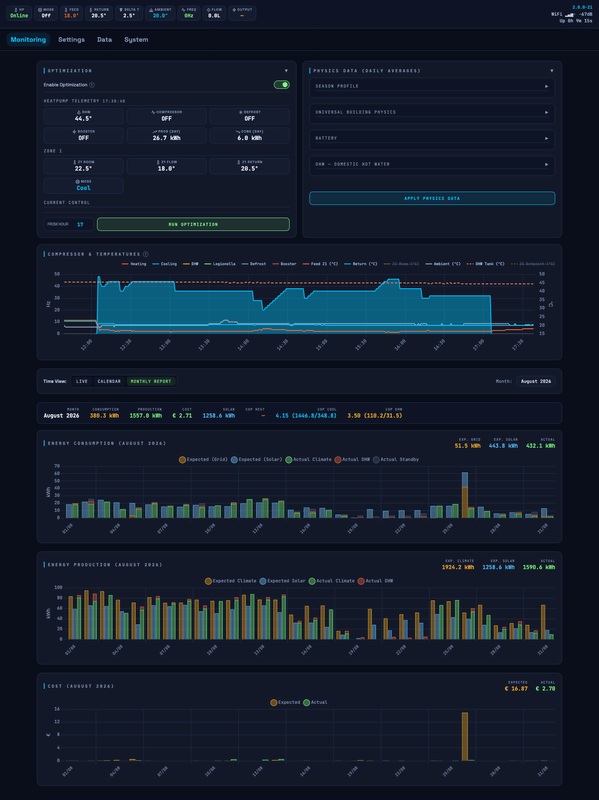Viewport: 599px width, 800px height.
Task: Click the Booster OFF telemetry tile
Action: point(84,135)
